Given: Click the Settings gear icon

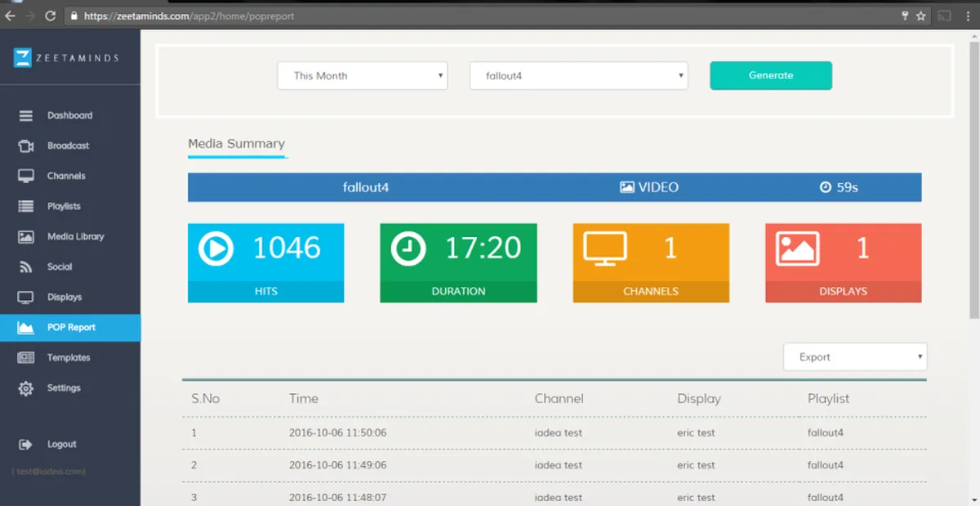Looking at the screenshot, I should (x=26, y=388).
